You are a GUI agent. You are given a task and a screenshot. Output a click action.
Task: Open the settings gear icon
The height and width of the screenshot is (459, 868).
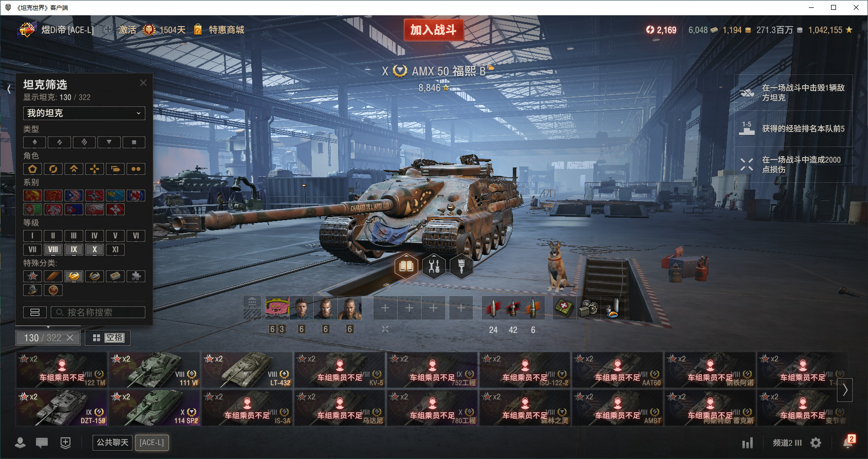(816, 443)
